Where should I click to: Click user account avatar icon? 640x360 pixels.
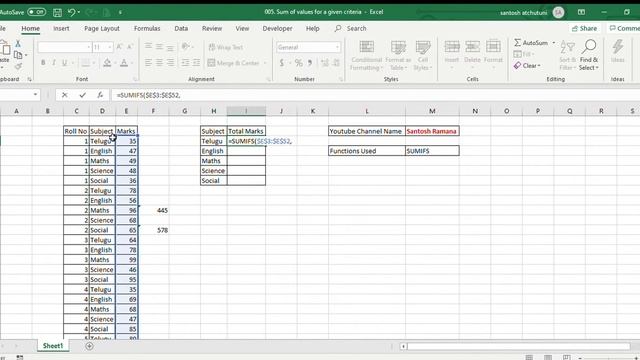coord(558,12)
